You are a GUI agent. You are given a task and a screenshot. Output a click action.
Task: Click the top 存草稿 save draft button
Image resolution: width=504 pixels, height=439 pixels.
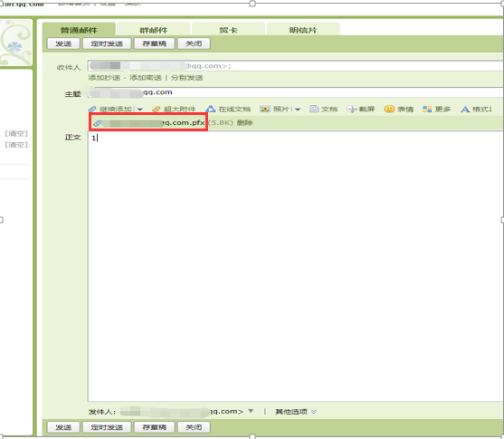coord(155,43)
